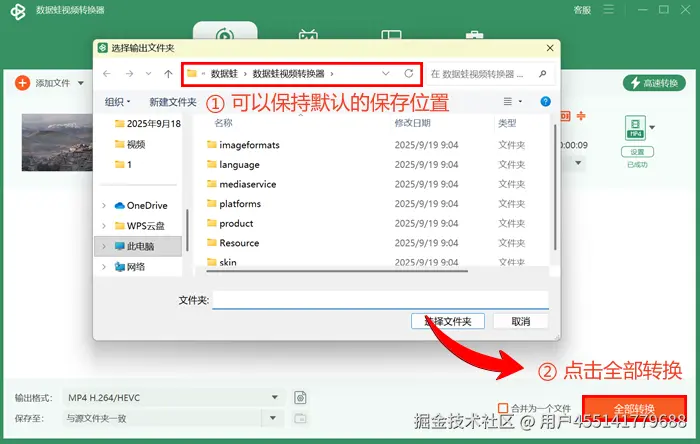Click 数据蛙视频转换器 in the address path
This screenshot has width=700, height=444.
288,74
